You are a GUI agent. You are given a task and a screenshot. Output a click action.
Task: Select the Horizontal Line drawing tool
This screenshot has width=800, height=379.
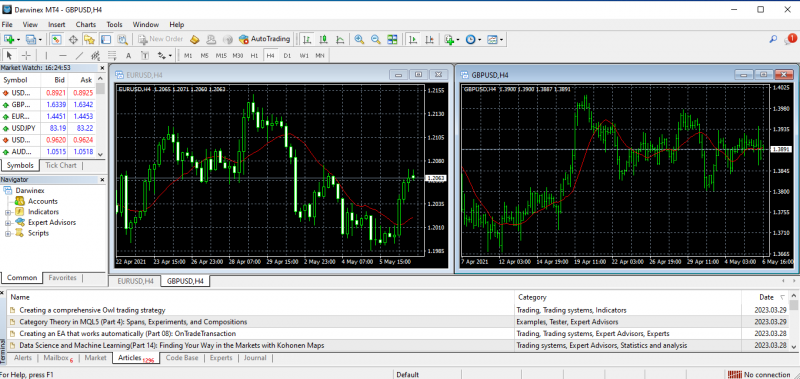point(63,55)
